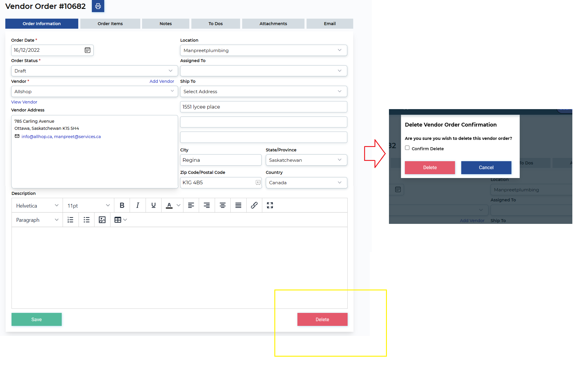This screenshot has width=588, height=367.
Task: Apply underline formatting
Action: point(153,205)
